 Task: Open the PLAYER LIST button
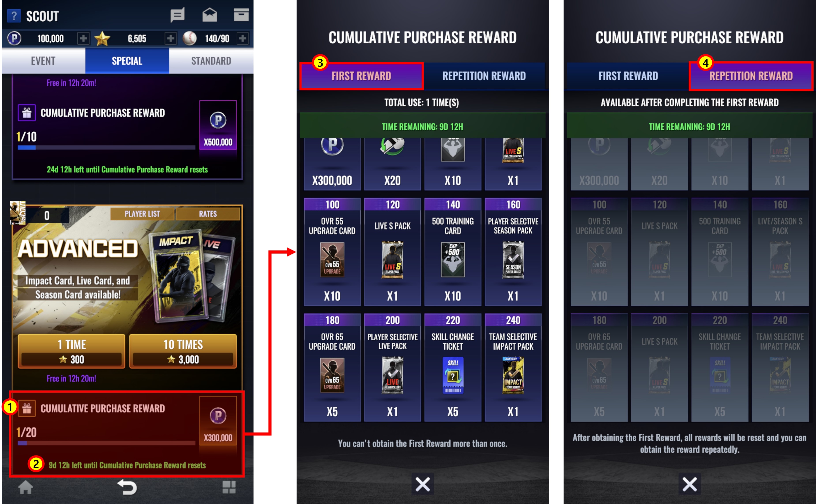coord(143,214)
